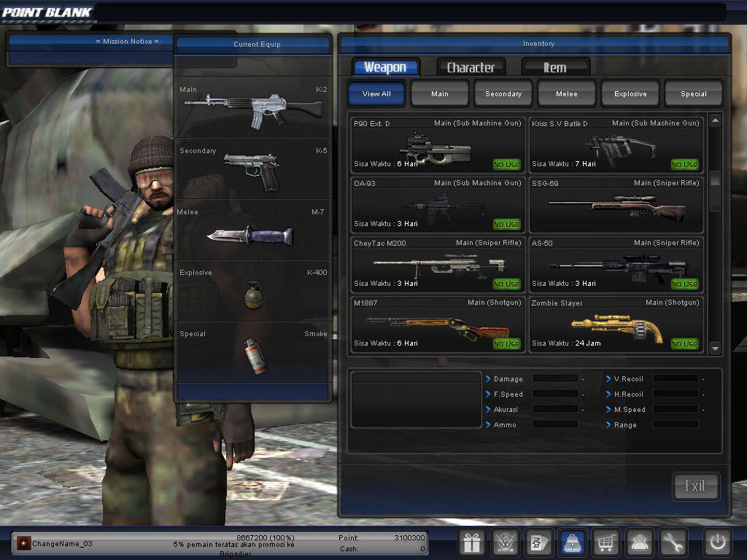Click No Use badge on Kriss S.V Batik D
This screenshot has height=560, width=747.
point(684,164)
